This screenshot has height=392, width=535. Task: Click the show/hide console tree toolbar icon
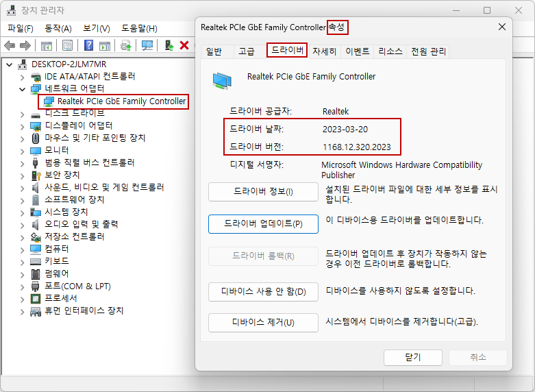click(x=47, y=45)
